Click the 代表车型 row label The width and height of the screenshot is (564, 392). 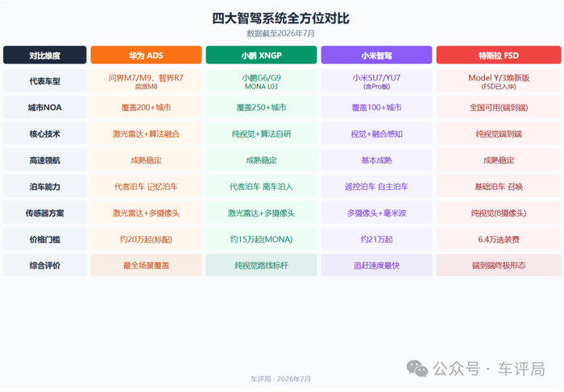[x=45, y=80]
